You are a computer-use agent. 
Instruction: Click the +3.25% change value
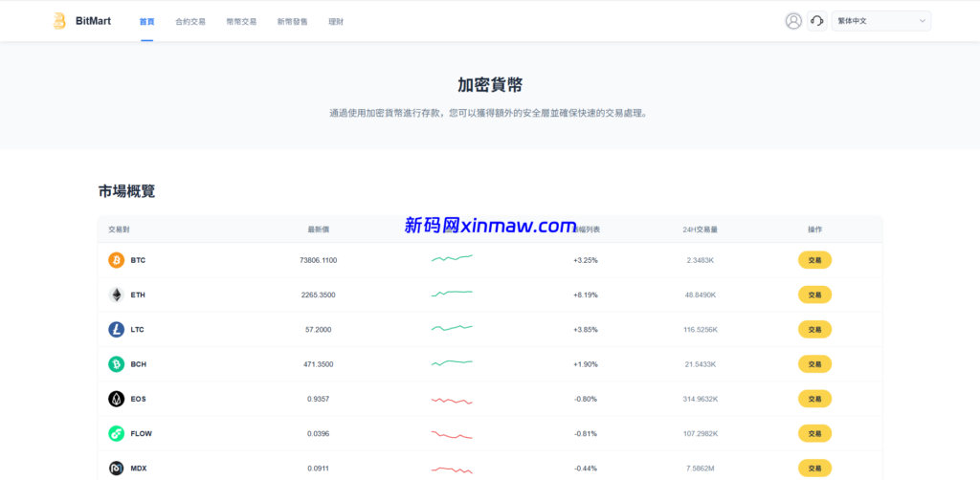(x=586, y=260)
